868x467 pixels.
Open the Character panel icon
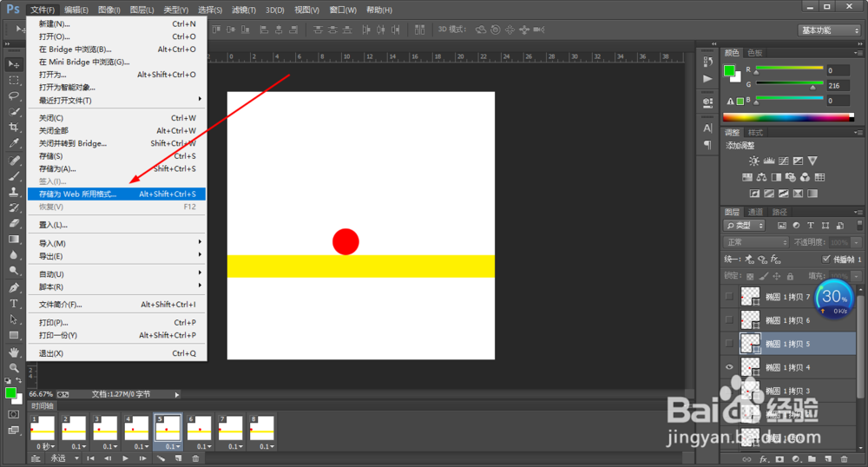click(x=707, y=128)
